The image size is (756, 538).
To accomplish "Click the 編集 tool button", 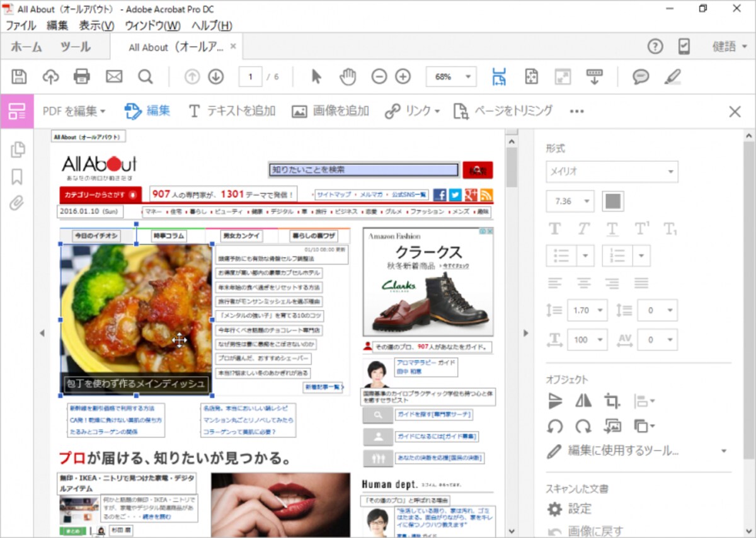I will pos(147,112).
